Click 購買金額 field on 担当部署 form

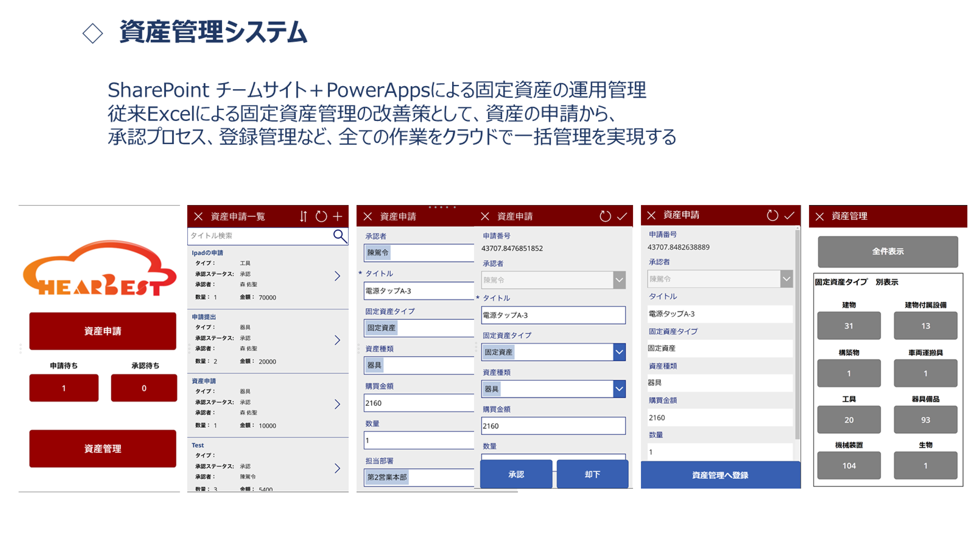coord(419,403)
